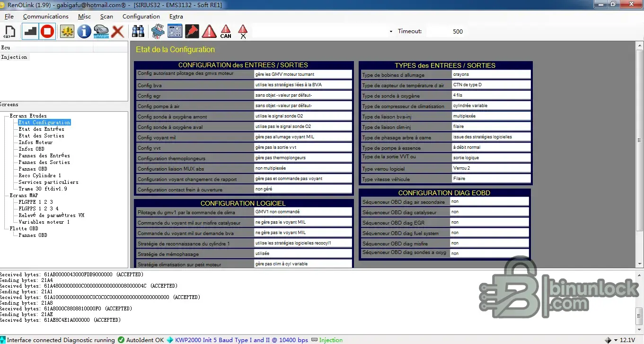
Task: Click the Injection status bar icon
Action: 314,340
